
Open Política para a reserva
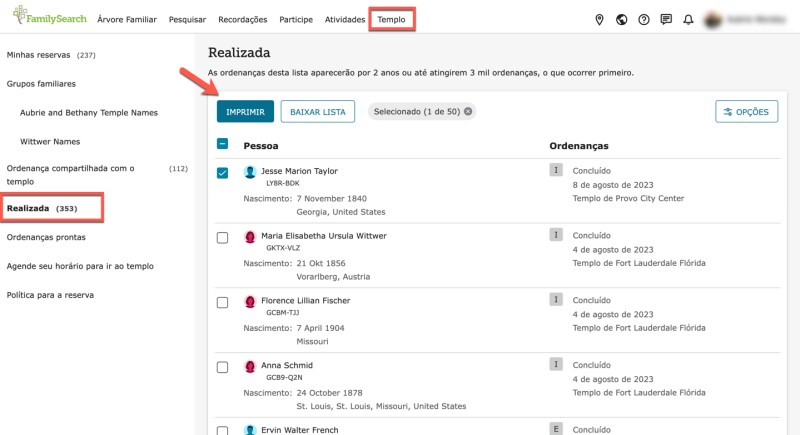(50, 295)
